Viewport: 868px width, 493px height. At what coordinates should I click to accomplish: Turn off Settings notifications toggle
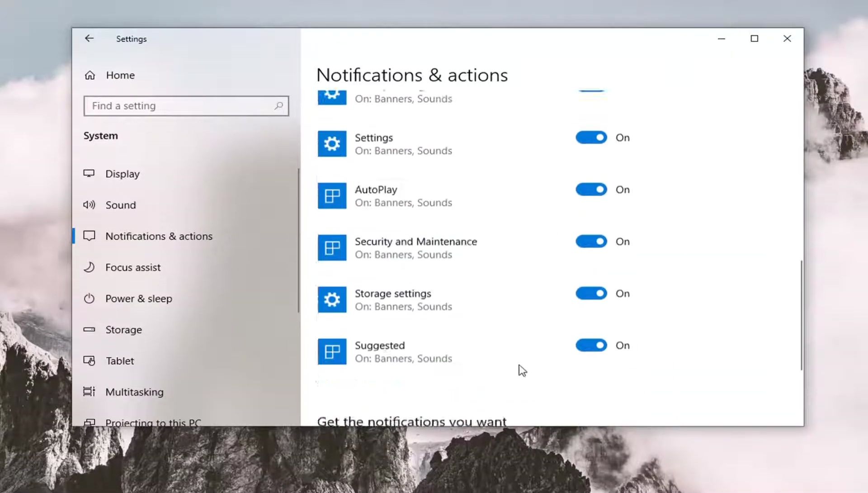[591, 137]
